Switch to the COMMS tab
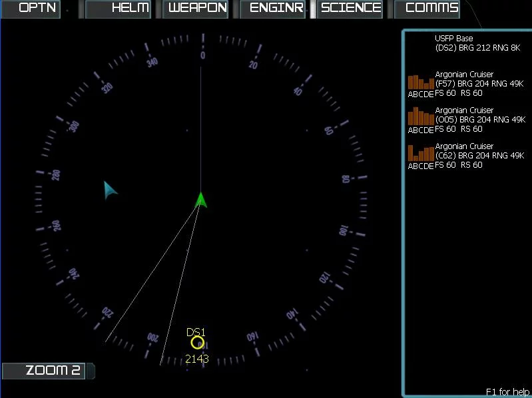 point(427,8)
